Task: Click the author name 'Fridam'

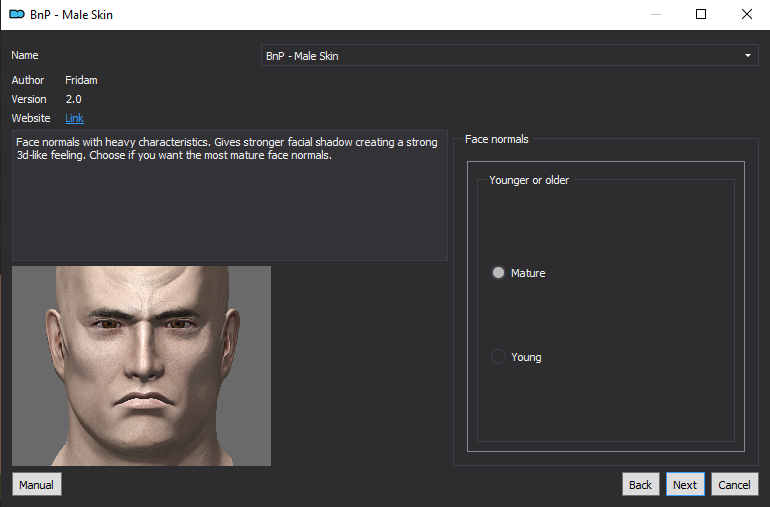Action: click(81, 80)
